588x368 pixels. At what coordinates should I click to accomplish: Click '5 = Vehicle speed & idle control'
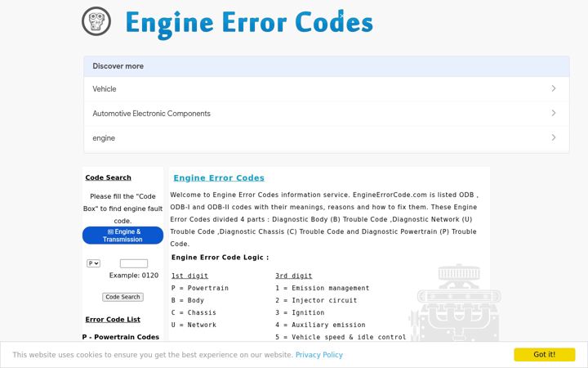click(341, 337)
